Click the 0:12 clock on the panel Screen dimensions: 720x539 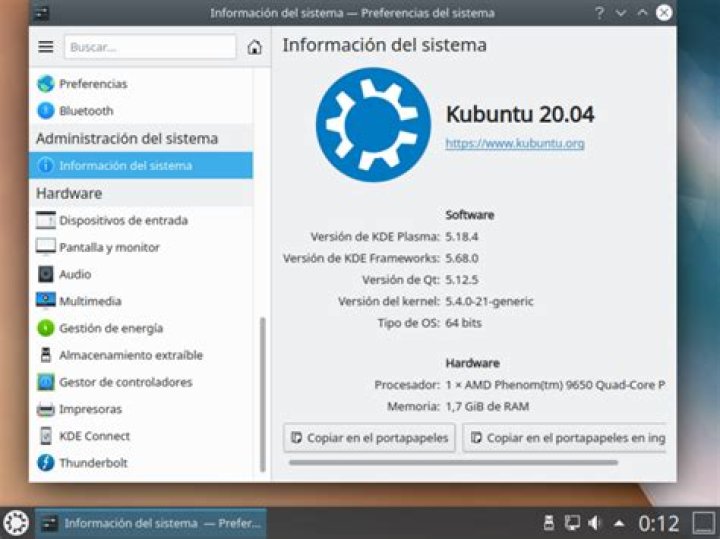coord(658,523)
